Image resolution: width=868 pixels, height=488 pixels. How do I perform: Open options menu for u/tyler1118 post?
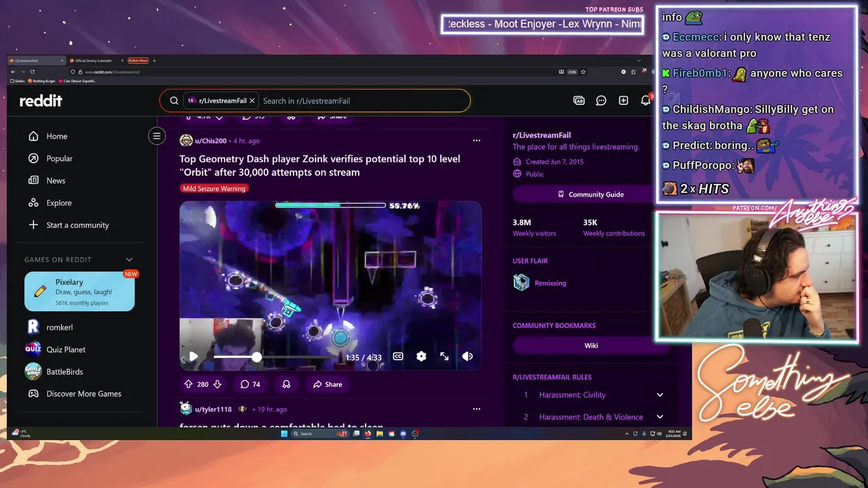pos(477,409)
